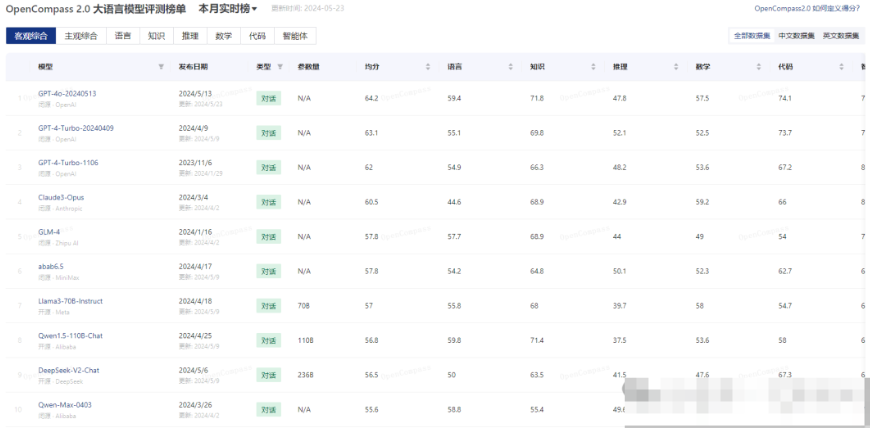This screenshot has height=428, width=870.
Task: Sort by 语言 column arrows
Action: (x=510, y=67)
